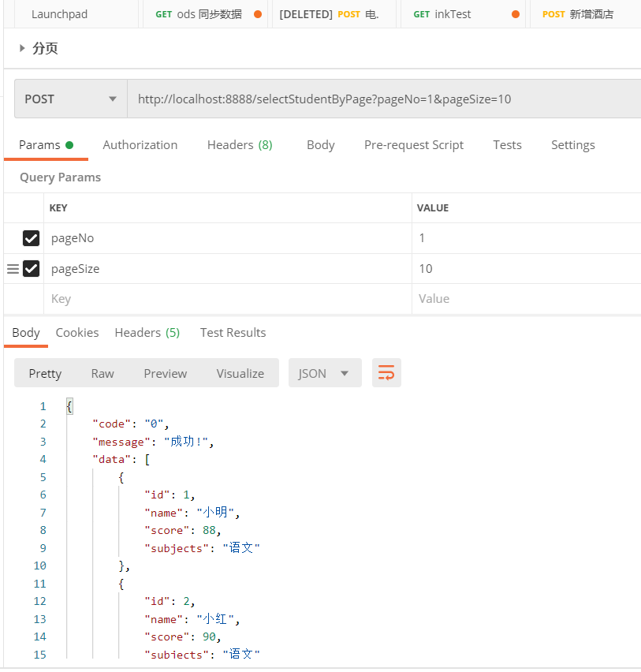Open the JSON format dropdown
641x672 pixels.
(x=325, y=373)
